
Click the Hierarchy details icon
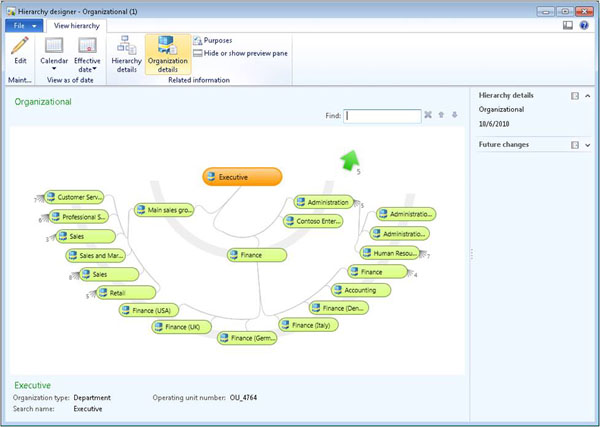point(127,45)
